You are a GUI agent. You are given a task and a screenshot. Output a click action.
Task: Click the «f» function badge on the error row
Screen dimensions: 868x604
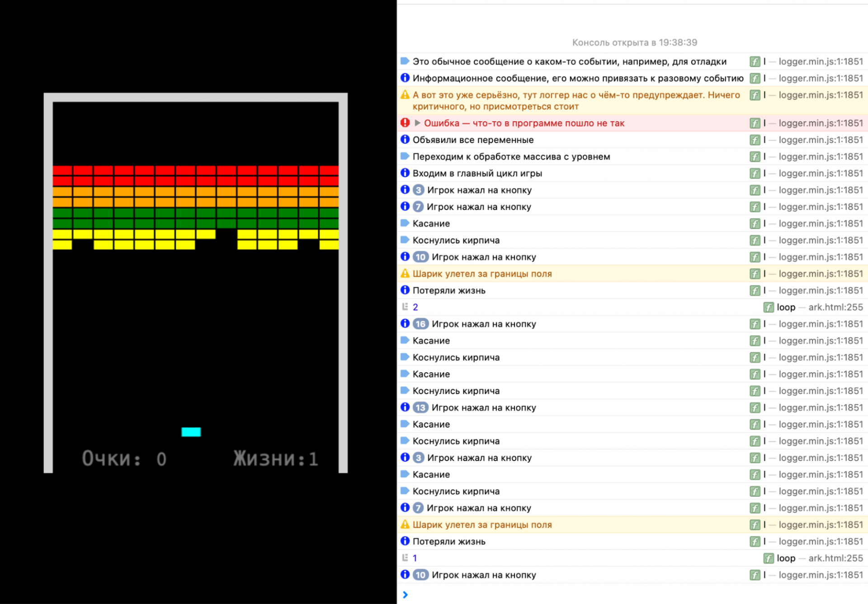coord(755,123)
